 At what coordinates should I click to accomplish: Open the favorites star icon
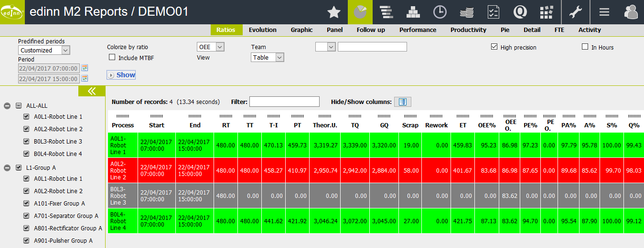(x=333, y=12)
